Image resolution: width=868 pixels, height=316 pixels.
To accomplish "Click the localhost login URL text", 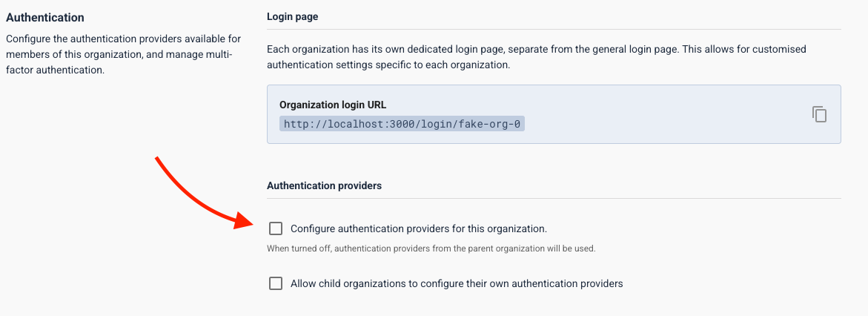I will tap(402, 124).
